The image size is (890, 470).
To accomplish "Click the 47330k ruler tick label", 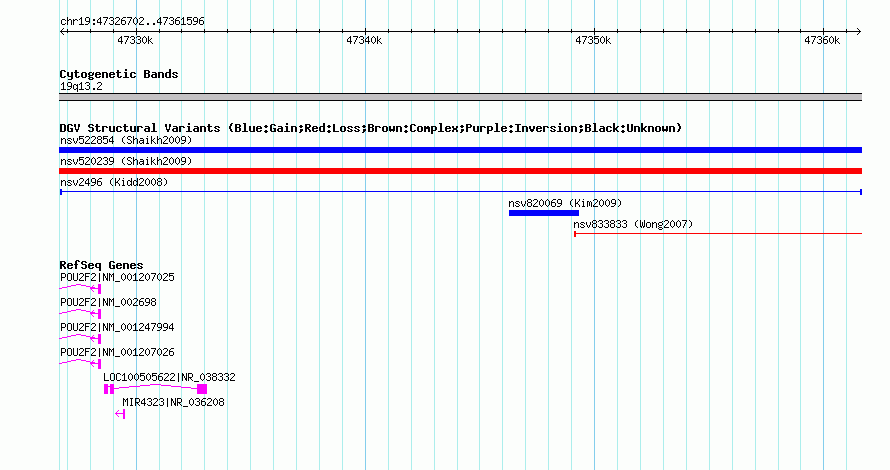I will (x=135, y=40).
